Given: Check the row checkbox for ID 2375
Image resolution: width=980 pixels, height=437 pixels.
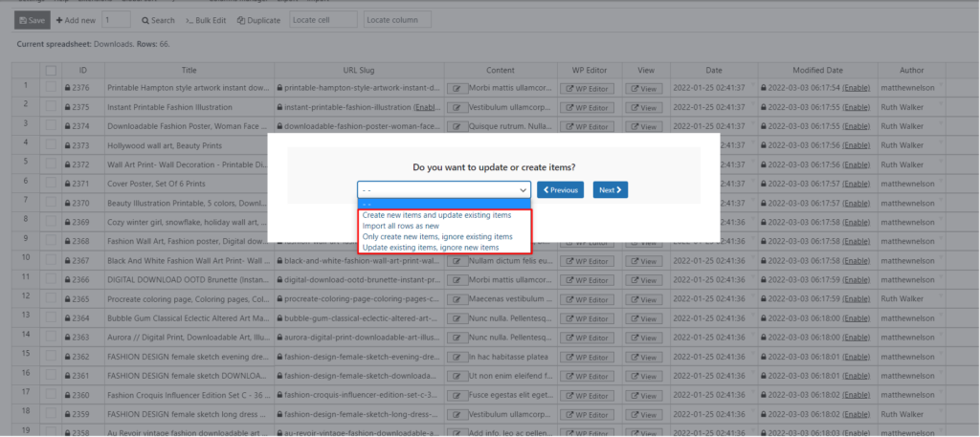Looking at the screenshot, I should coord(52,107).
